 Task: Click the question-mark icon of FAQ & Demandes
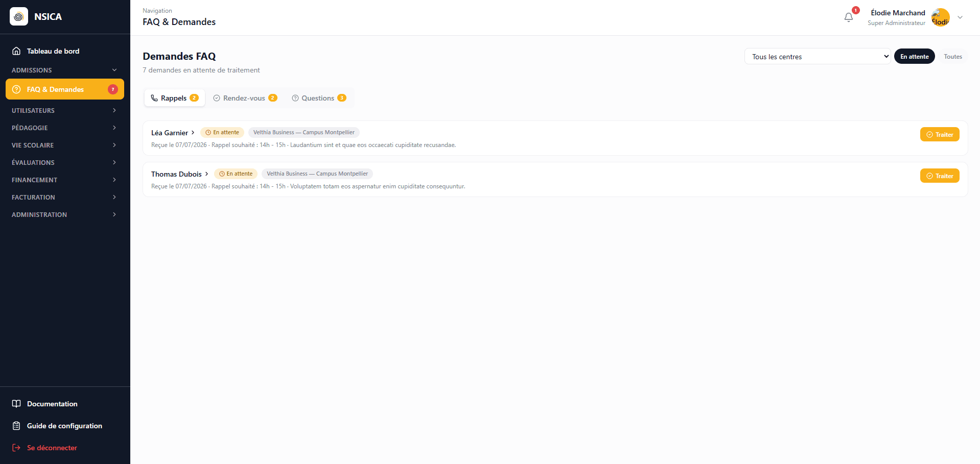(x=16, y=89)
